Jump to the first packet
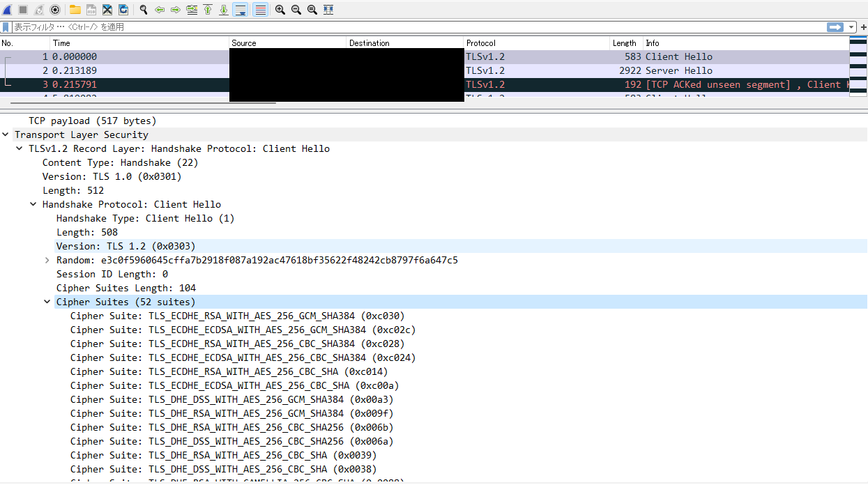 (208, 10)
